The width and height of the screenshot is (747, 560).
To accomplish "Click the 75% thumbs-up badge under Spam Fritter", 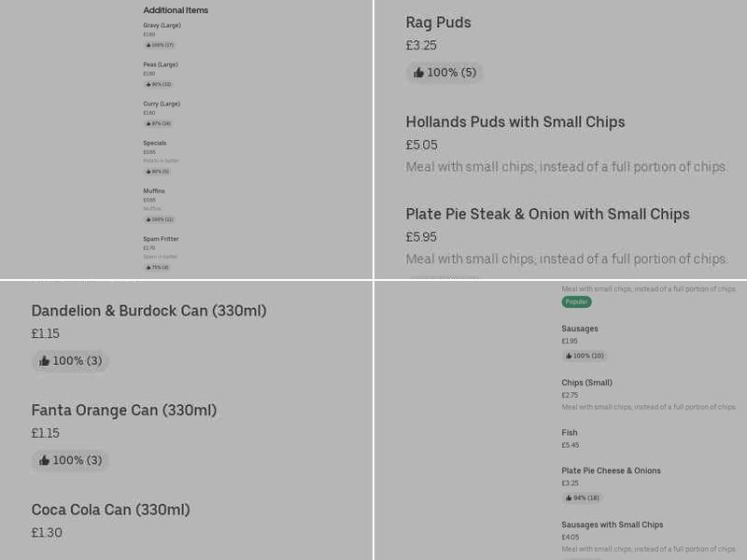I will (x=155, y=266).
